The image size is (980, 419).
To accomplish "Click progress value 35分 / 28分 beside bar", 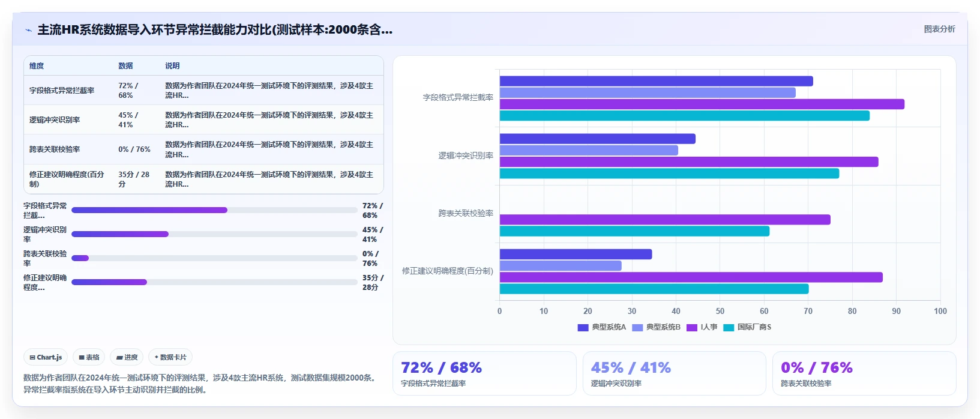I will point(373,282).
